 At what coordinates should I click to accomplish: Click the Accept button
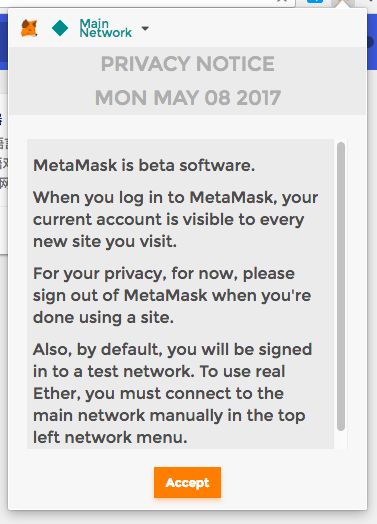pyautogui.click(x=187, y=482)
